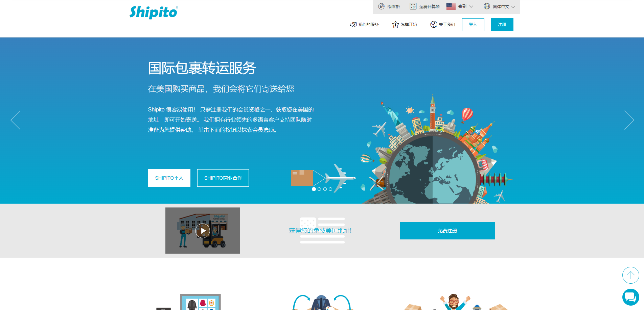Viewport: 644px width, 310px height.
Task: Open the 我们的服务 menu
Action: (364, 25)
